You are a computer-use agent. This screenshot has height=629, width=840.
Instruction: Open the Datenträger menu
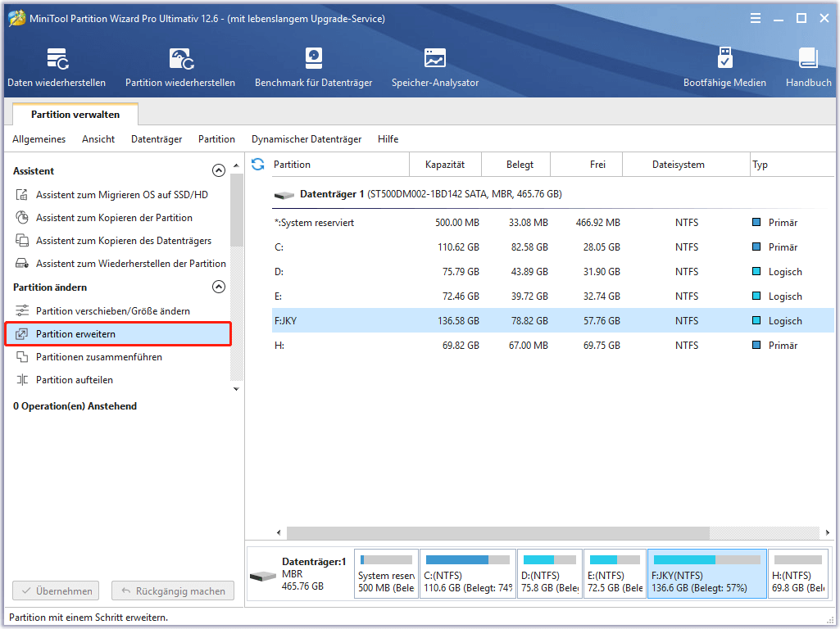click(x=157, y=139)
